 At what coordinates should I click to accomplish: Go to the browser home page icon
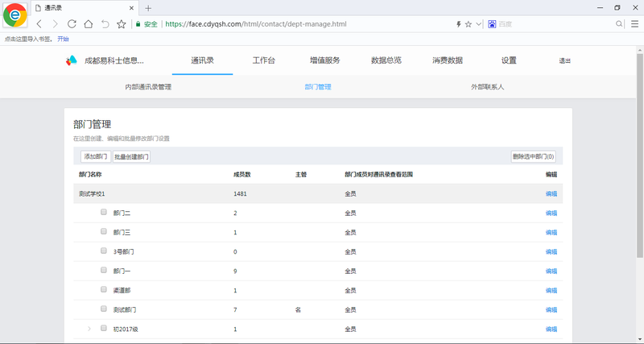point(89,24)
